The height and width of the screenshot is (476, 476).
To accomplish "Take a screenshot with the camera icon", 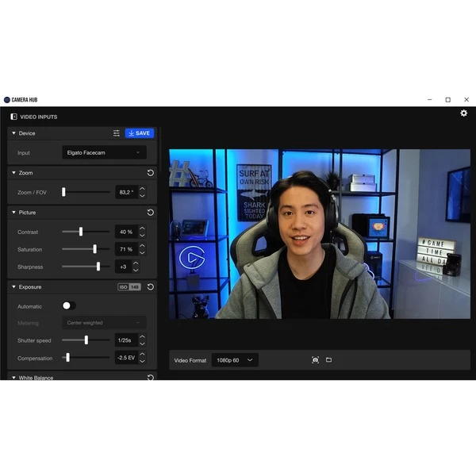I will [315, 360].
